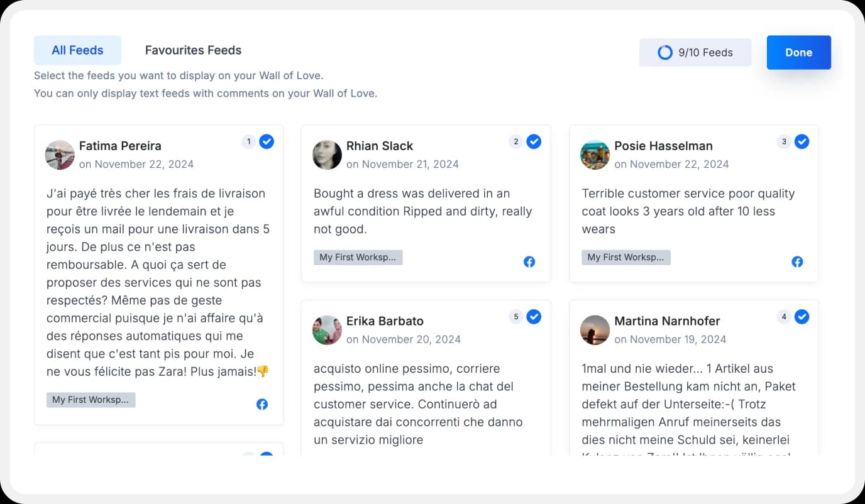This screenshot has height=504, width=865.
Task: Click the number 5 badge on Erika's card
Action: tap(516, 317)
